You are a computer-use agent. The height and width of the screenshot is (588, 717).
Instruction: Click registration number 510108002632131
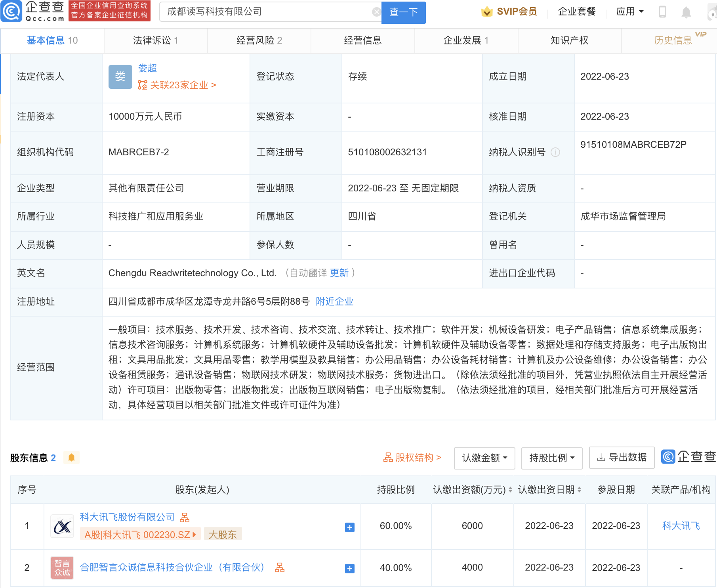tap(387, 152)
